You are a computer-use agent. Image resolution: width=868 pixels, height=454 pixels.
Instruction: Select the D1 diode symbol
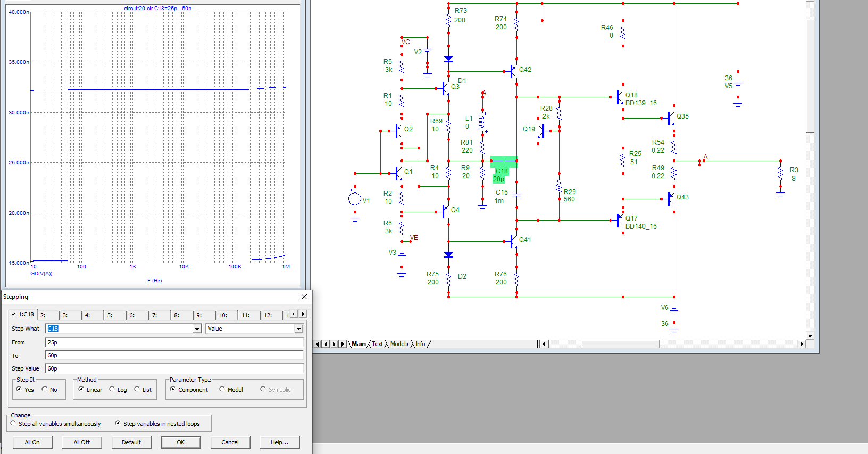pos(448,60)
